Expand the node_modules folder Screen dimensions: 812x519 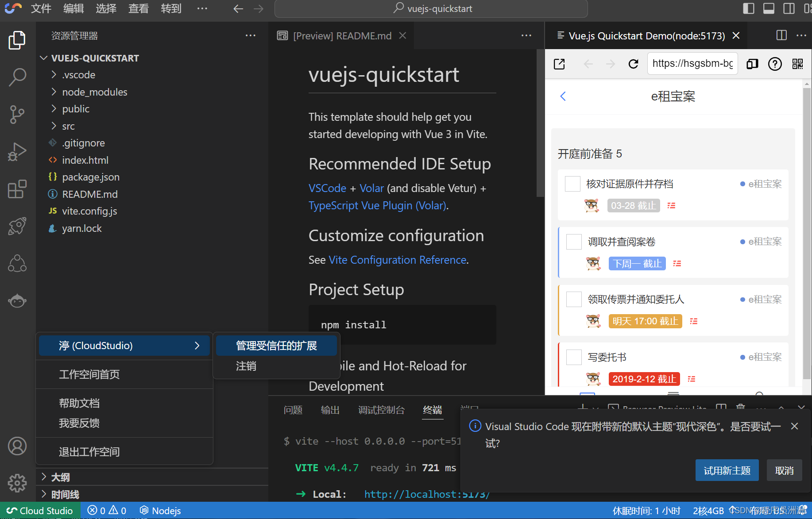click(x=54, y=92)
